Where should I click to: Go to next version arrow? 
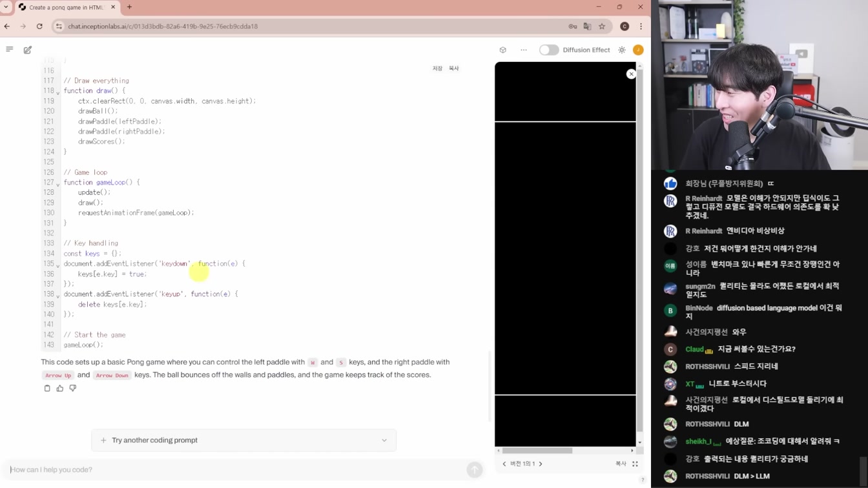[x=541, y=463]
